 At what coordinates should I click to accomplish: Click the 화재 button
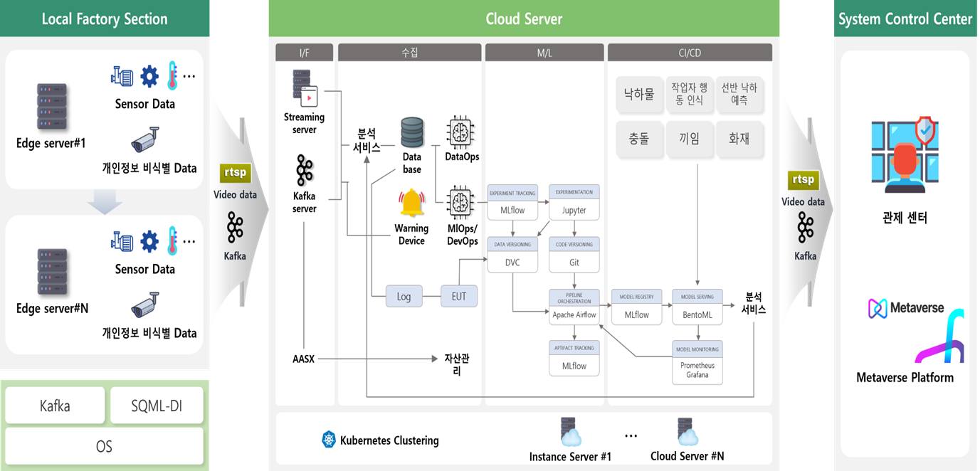point(739,138)
